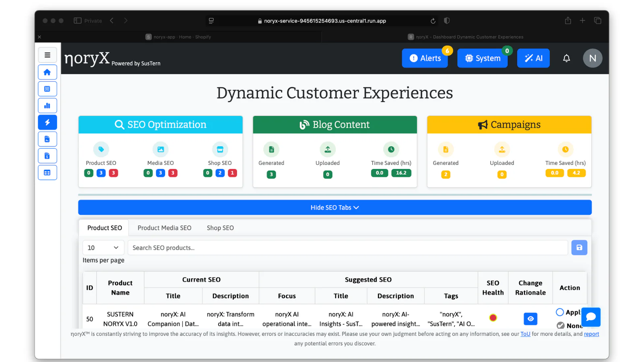
Task: Collapse the Hide SEO Tabs bar
Action: (x=334, y=208)
